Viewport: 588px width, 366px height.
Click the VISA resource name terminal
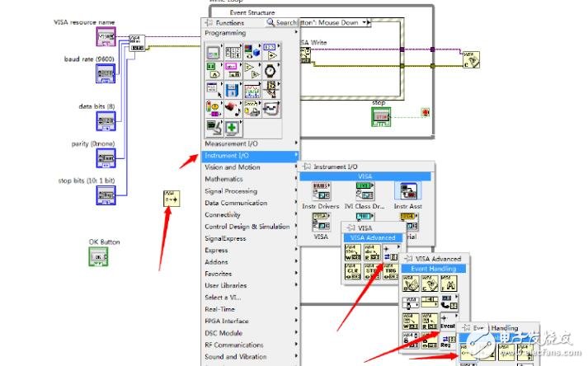pos(106,37)
